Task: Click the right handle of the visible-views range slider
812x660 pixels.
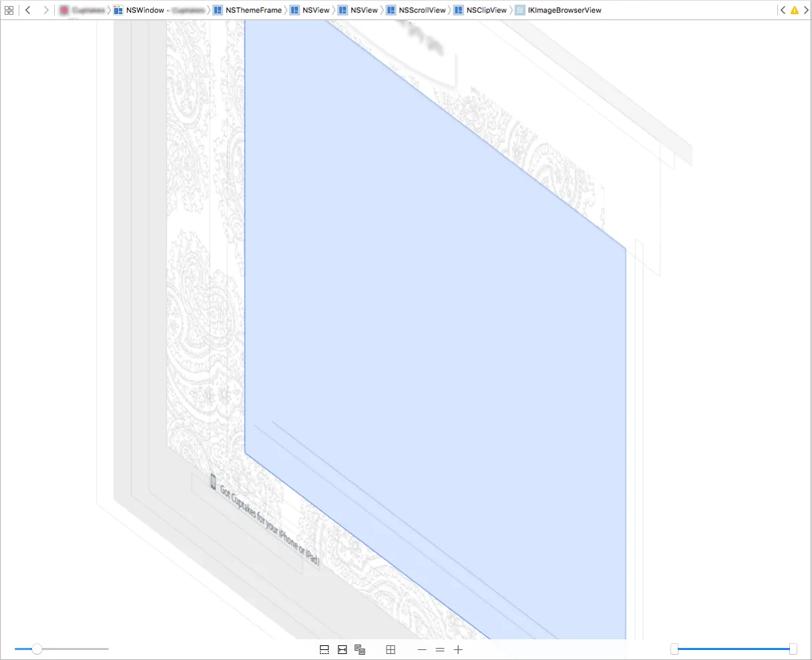Action: (793, 649)
